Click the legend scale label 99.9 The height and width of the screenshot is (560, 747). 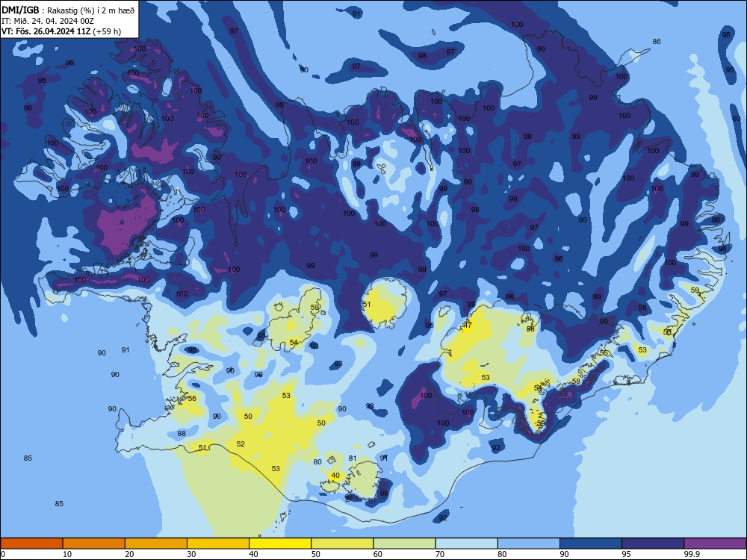tap(691, 554)
